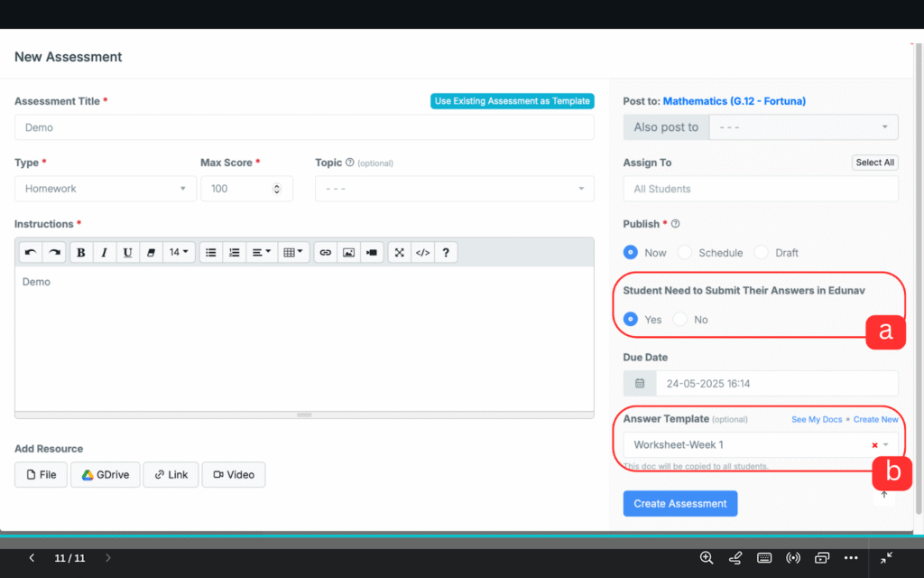Image resolution: width=924 pixels, height=578 pixels.
Task: Click the undo arrow in the editor toolbar
Action: pyautogui.click(x=32, y=253)
